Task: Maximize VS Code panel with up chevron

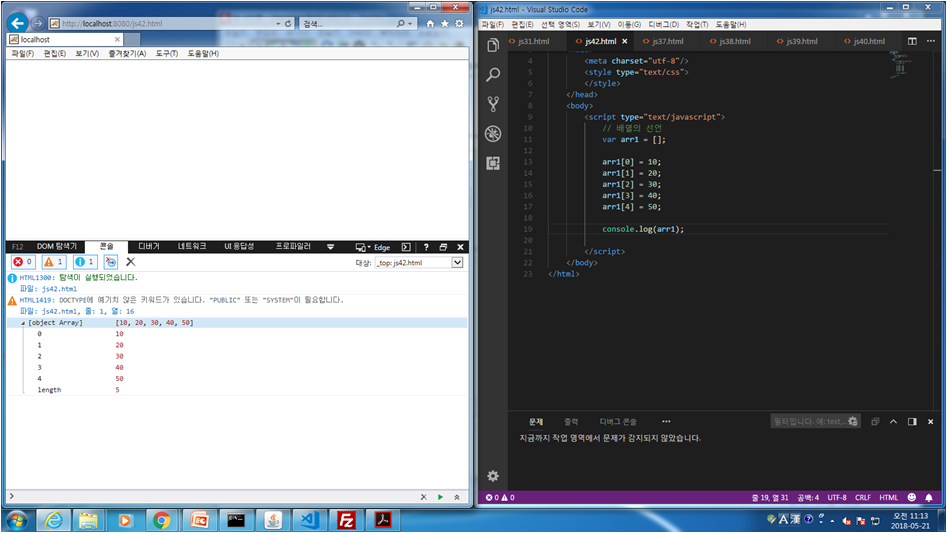Action: click(893, 422)
